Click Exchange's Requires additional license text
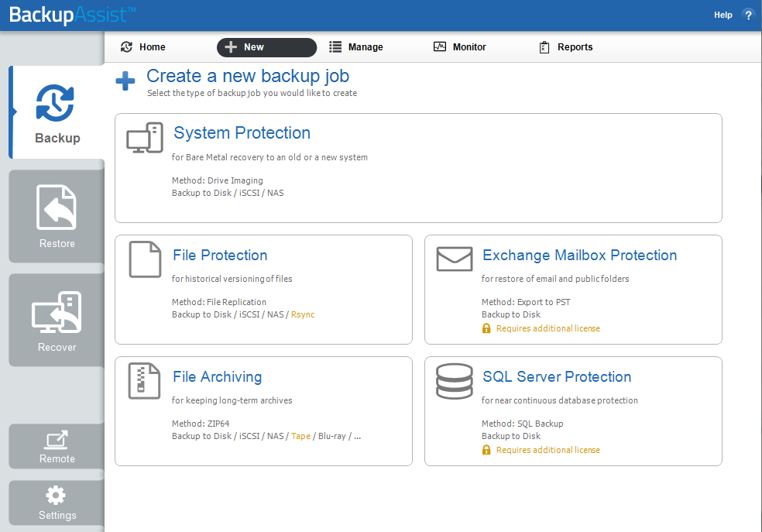The height and width of the screenshot is (532, 762). pyautogui.click(x=548, y=328)
